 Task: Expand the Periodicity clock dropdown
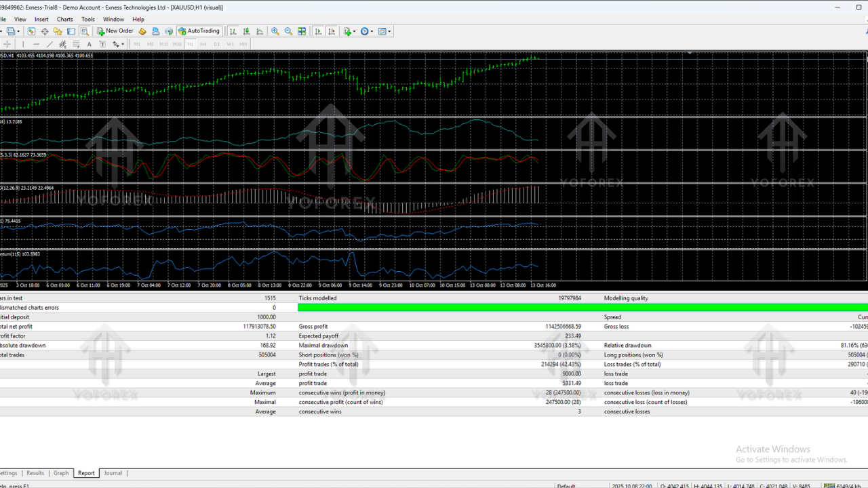pyautogui.click(x=372, y=31)
